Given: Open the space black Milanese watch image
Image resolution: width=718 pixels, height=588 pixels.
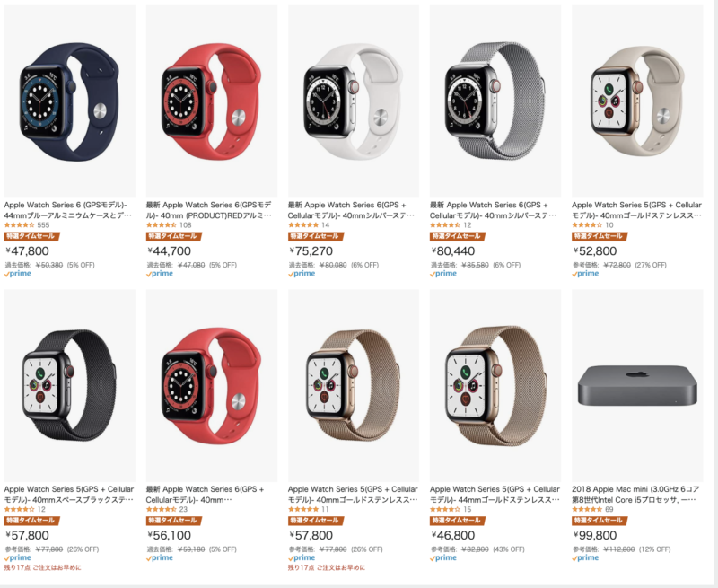Looking at the screenshot, I should pyautogui.click(x=70, y=385).
